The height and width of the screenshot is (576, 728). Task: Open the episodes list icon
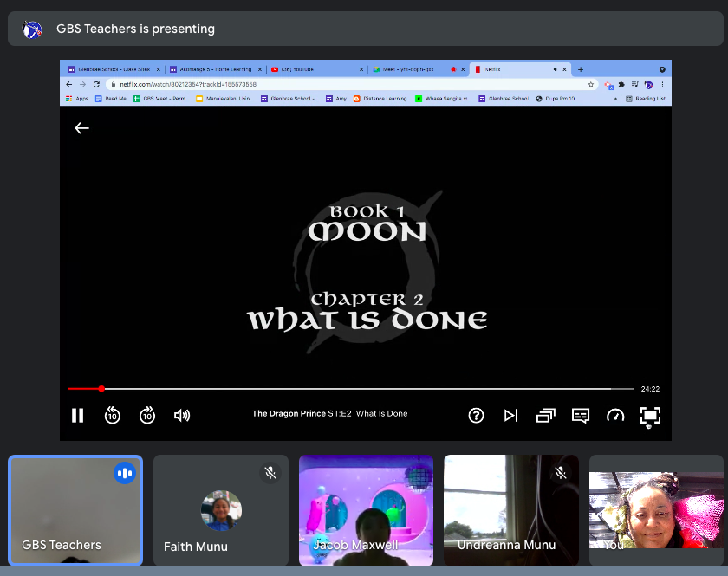click(545, 416)
